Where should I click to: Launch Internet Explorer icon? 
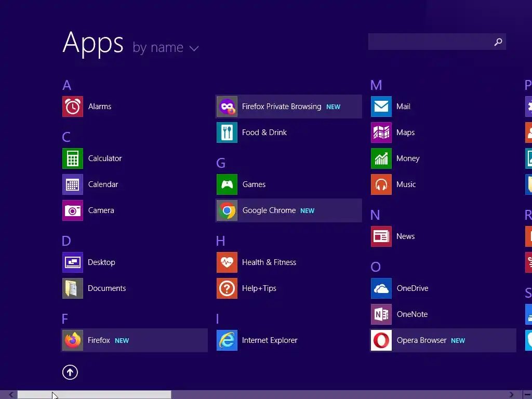click(x=227, y=340)
